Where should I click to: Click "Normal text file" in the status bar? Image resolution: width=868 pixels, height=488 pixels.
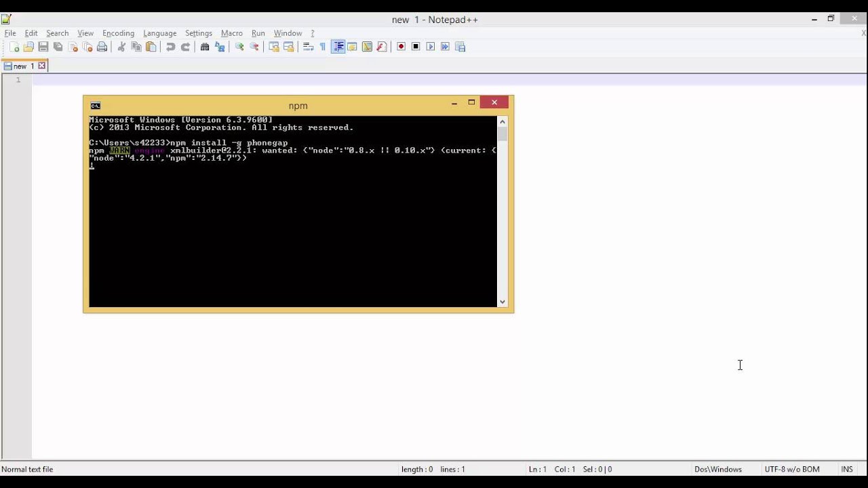[x=27, y=469]
